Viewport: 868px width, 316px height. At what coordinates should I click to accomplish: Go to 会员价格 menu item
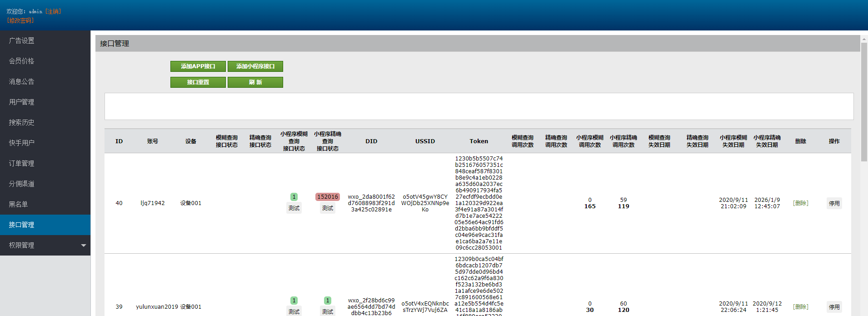(x=22, y=61)
